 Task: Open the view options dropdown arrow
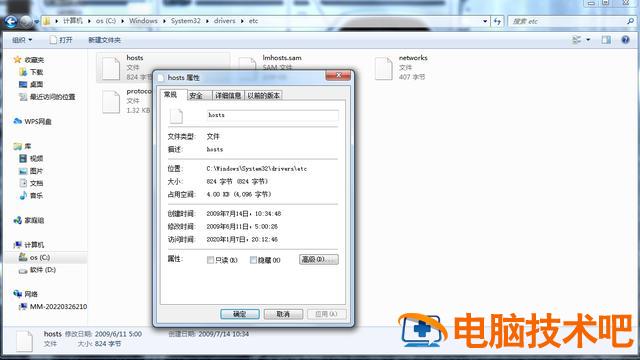click(588, 40)
